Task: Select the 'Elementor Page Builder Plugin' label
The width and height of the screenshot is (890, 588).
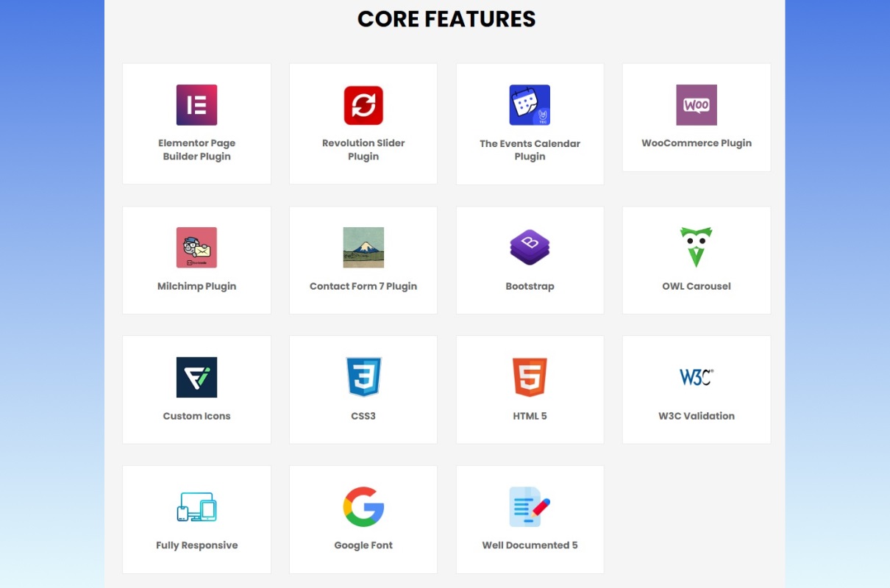Action: (196, 150)
